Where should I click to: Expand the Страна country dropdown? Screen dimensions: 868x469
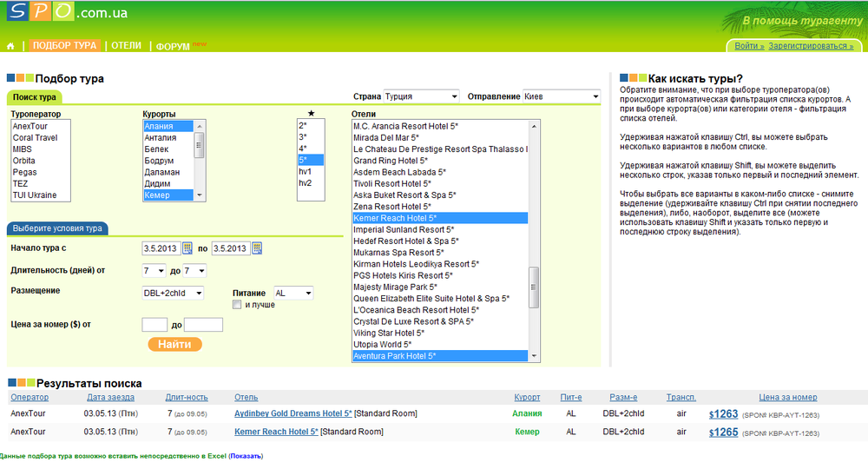tap(421, 96)
